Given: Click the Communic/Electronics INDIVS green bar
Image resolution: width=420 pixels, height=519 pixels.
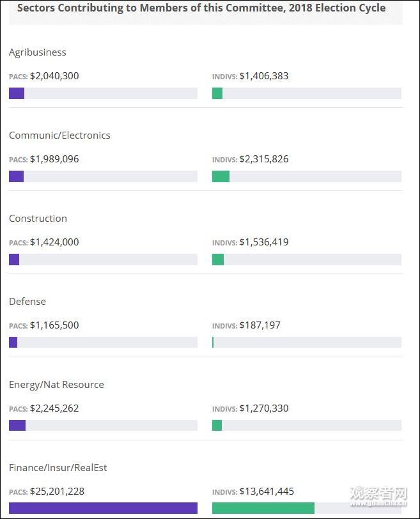Looking at the screenshot, I should tap(221, 176).
